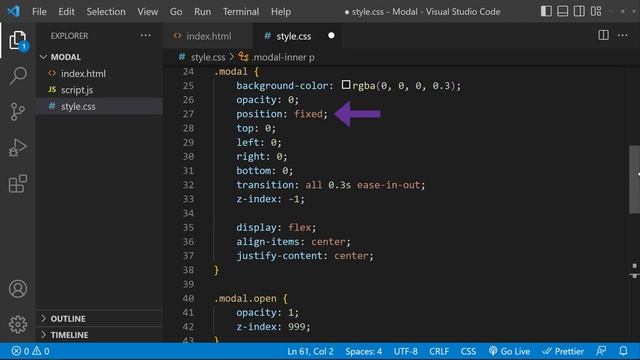
Task: Change CSS language mode
Action: tap(468, 351)
